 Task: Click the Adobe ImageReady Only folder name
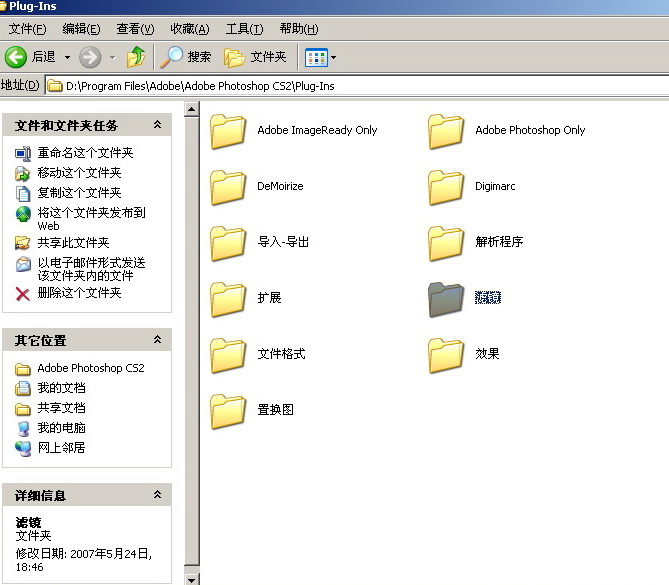pos(317,130)
